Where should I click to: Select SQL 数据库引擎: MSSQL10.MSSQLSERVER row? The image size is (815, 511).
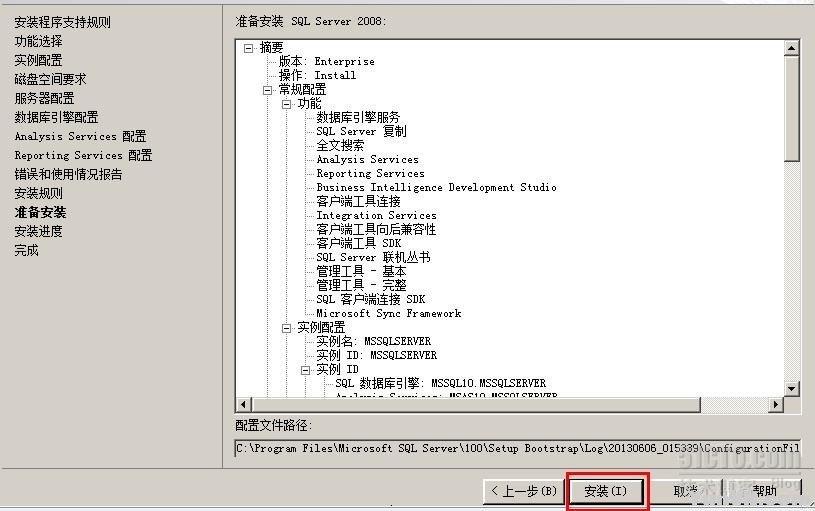(x=441, y=384)
